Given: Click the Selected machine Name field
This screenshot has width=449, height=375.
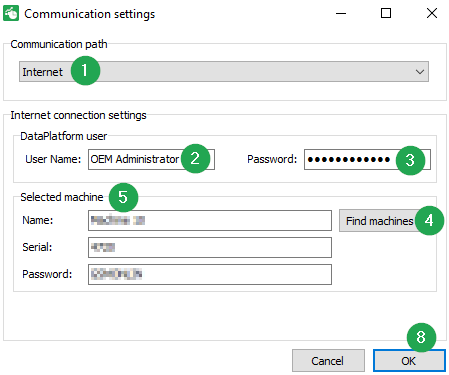Looking at the screenshot, I should pos(210,220).
